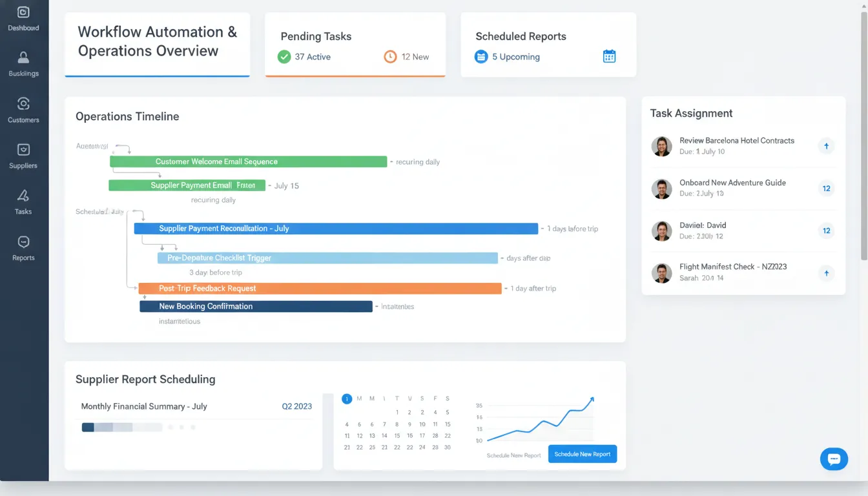
Task: Click the arrow badge for Barcelona Hotel Contracts
Action: (826, 146)
